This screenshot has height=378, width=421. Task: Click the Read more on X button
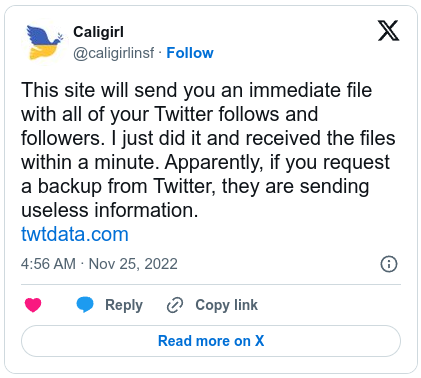(x=211, y=341)
